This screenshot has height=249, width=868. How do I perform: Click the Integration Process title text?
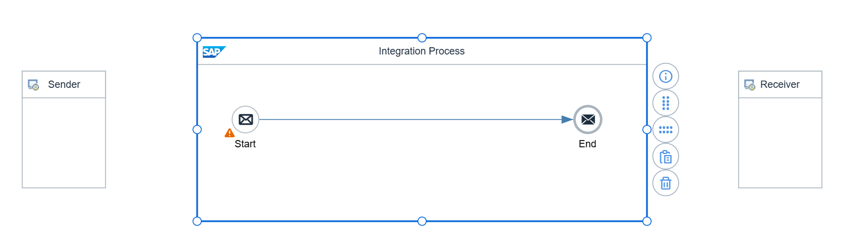pyautogui.click(x=422, y=51)
